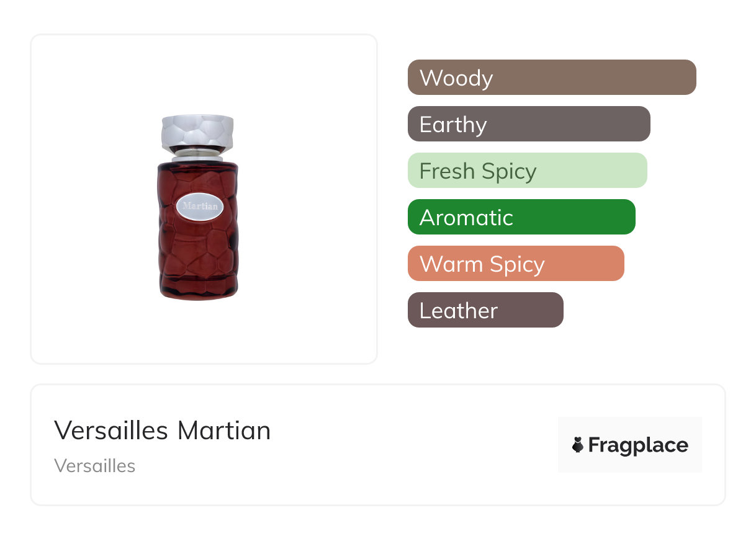756x536 pixels.
Task: Choose the dark green Aromatic bar
Action: click(521, 217)
